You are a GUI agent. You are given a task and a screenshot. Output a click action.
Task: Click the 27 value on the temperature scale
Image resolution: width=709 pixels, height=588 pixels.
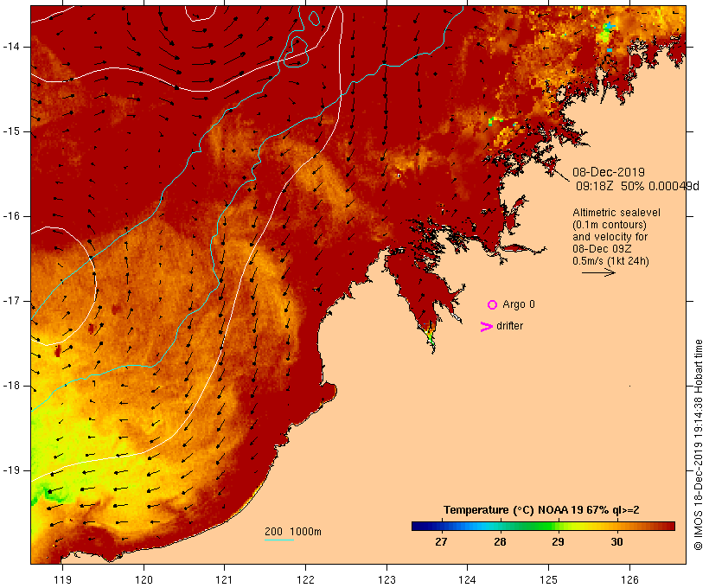pos(441,542)
